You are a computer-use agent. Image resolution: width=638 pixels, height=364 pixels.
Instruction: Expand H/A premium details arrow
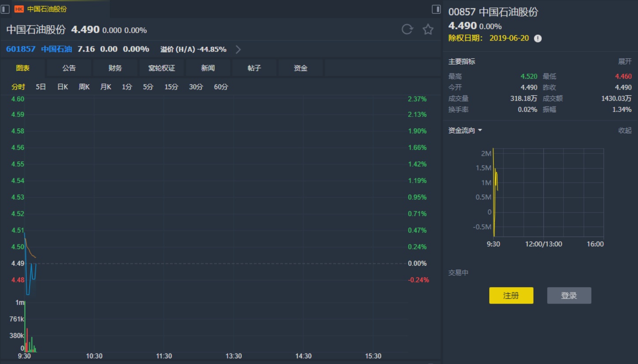(x=238, y=49)
